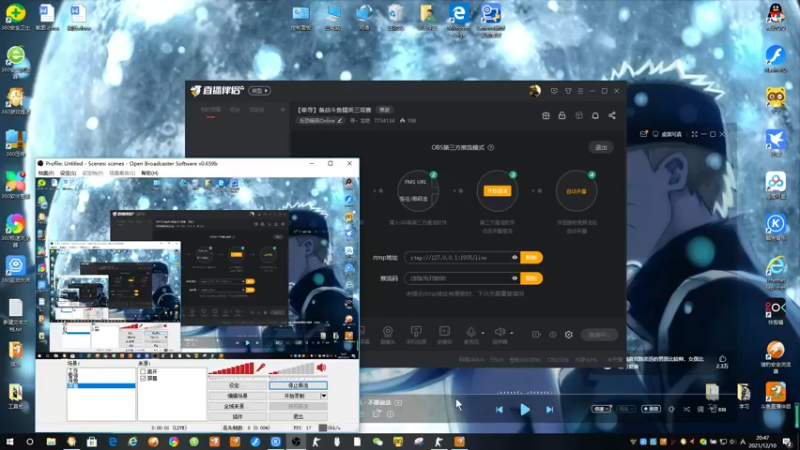The height and width of the screenshot is (450, 800).
Task: Click the Global Sources button in OBS
Action: pos(237,406)
